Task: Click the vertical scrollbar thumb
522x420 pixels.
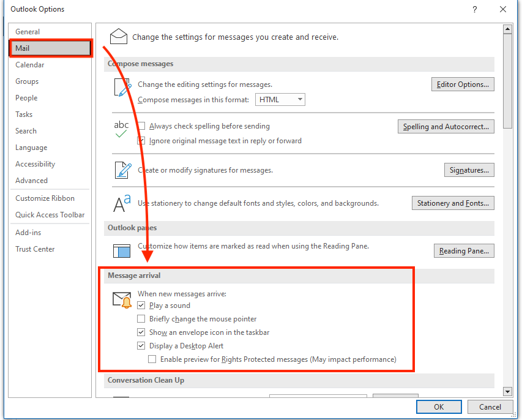Action: tap(507, 81)
